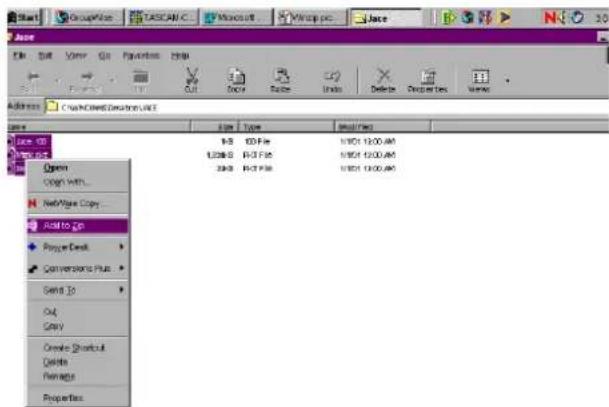Image resolution: width=609 pixels, height=407 pixels.
Task: Expand the Conversions Plus submenu
Action: (78, 268)
